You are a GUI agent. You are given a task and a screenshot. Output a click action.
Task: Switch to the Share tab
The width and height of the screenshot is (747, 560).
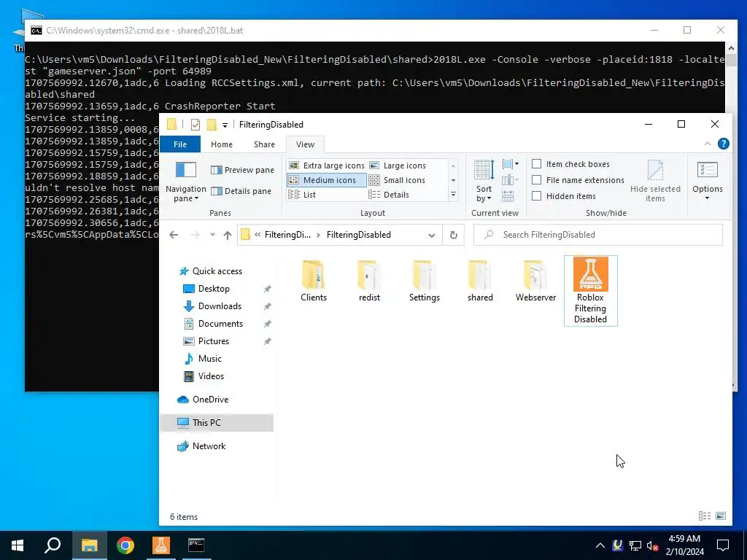tap(264, 144)
